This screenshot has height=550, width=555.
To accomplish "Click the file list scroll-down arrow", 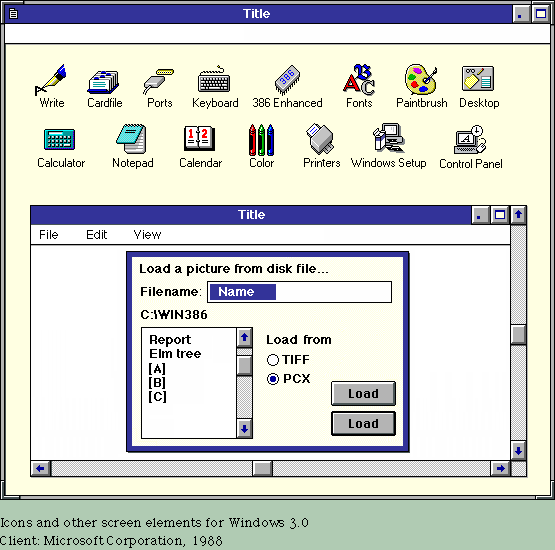I will point(244,429).
